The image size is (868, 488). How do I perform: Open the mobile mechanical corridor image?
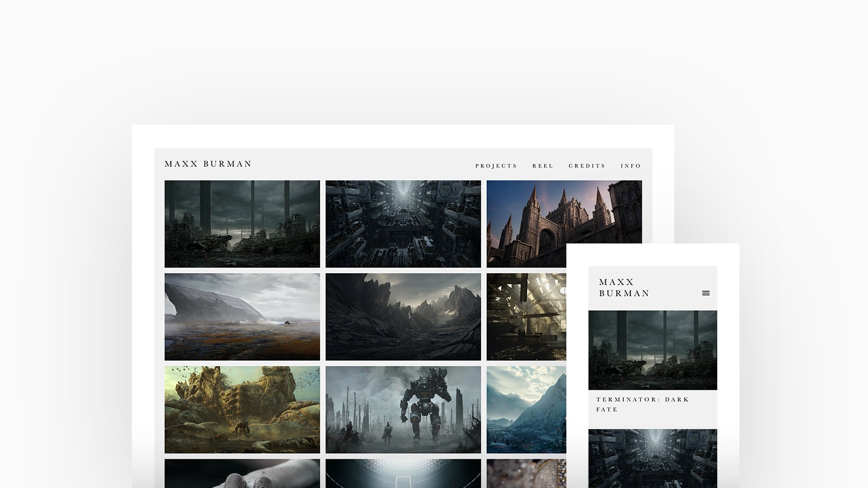(653, 459)
